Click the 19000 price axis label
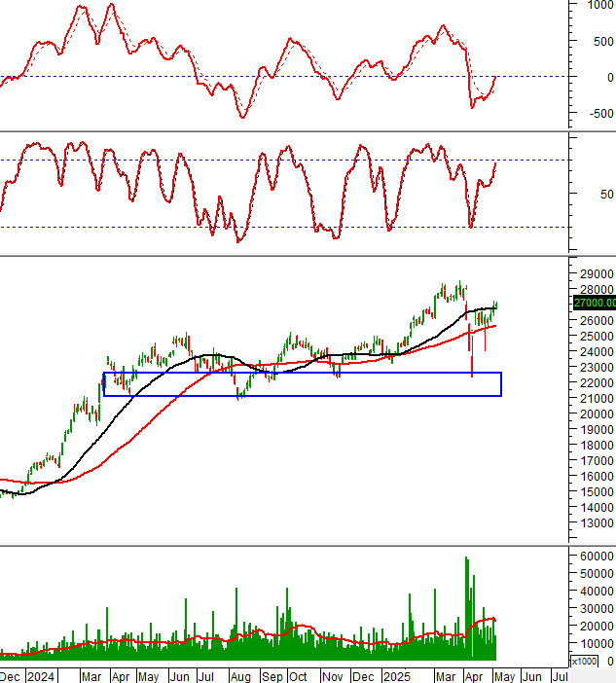616x683 pixels. tap(597, 429)
